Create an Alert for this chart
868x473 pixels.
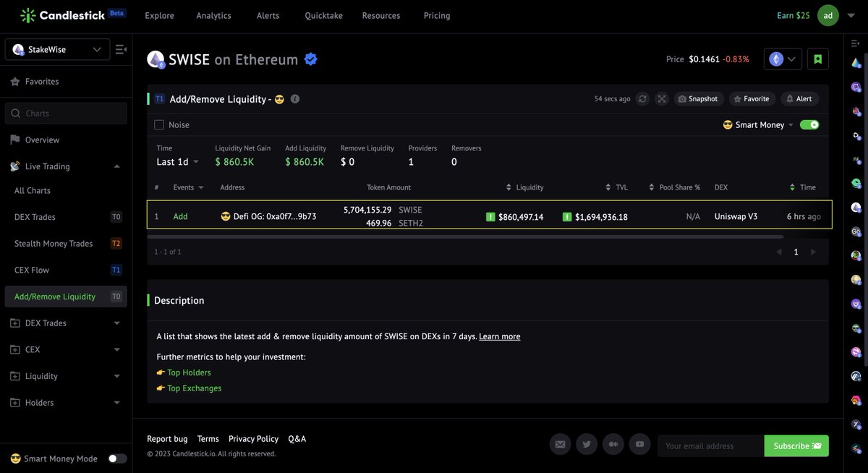pyautogui.click(x=799, y=99)
